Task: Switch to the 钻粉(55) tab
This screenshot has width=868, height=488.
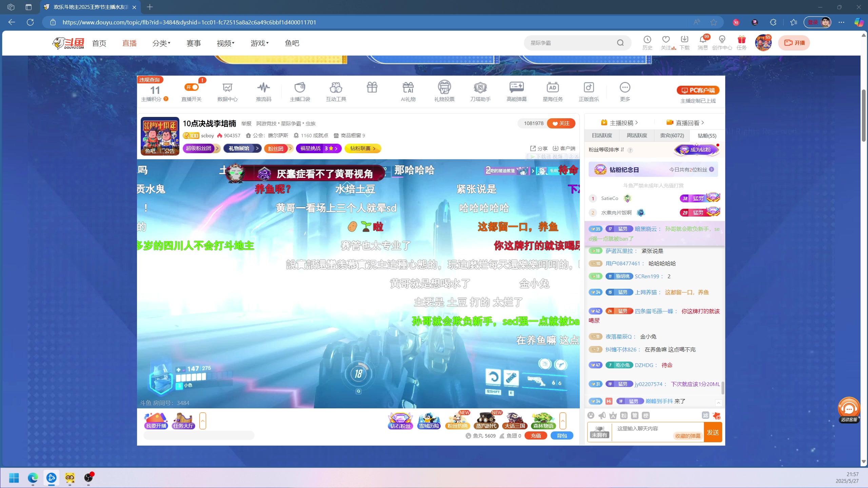Action: 707,136
